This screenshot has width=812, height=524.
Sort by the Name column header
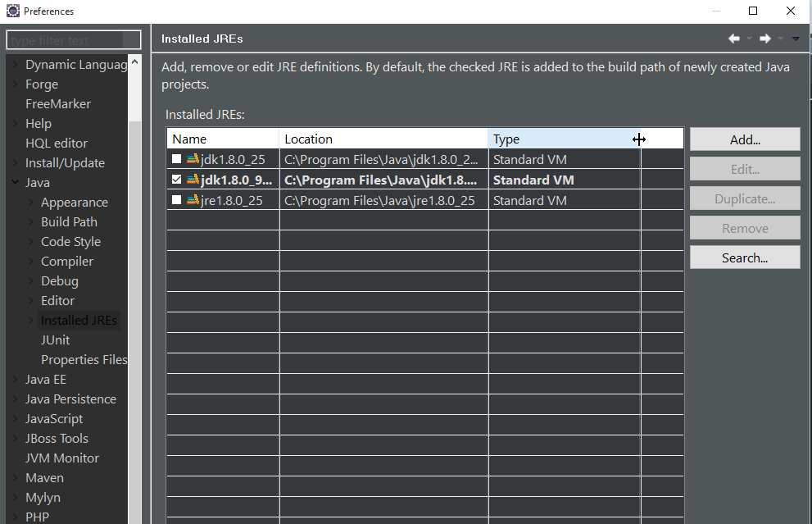click(223, 139)
